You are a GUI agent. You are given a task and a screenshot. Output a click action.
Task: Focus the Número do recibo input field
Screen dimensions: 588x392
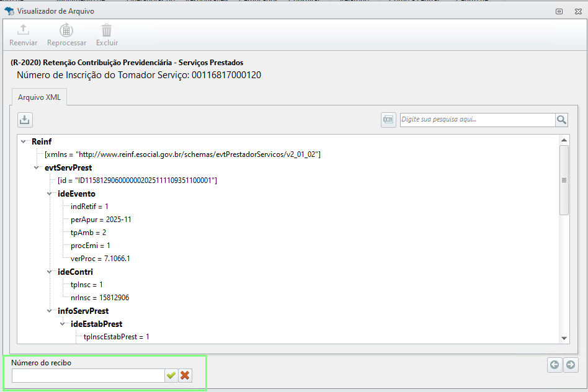click(x=88, y=375)
